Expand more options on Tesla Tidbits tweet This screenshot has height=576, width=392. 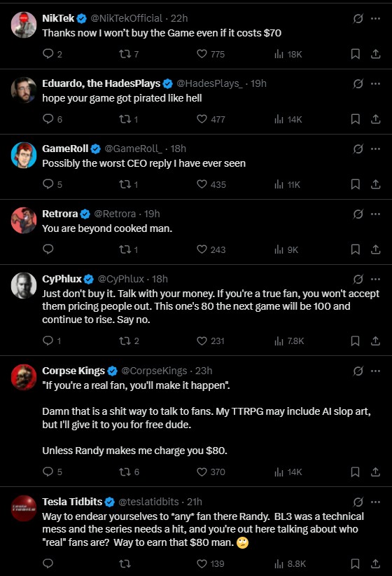pos(375,502)
